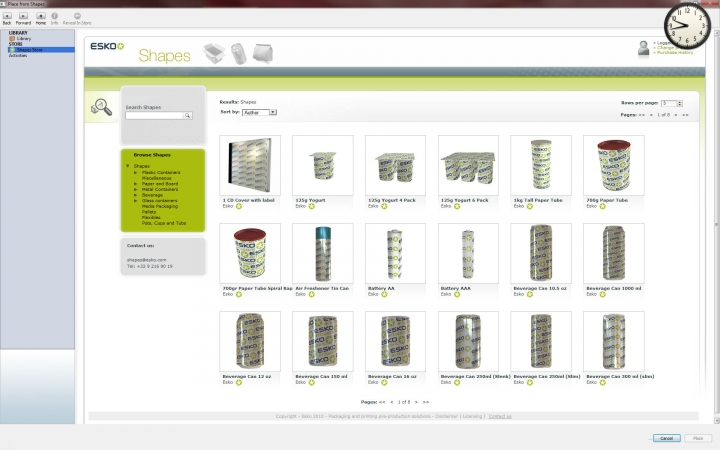This screenshot has height=450, width=720.
Task: Expand the Metal Containers category
Action: coord(136,189)
